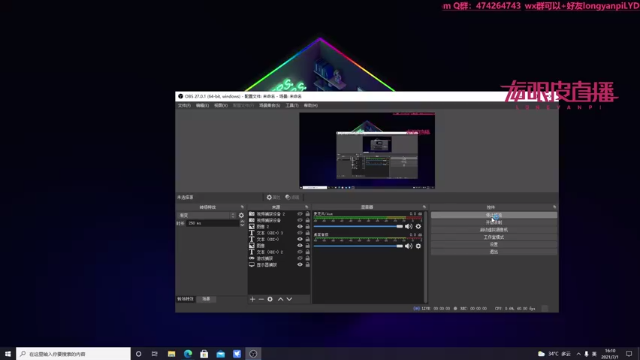Open transition properties gear next to 渐变
Screen dimensions: 640x360
click(x=241, y=215)
